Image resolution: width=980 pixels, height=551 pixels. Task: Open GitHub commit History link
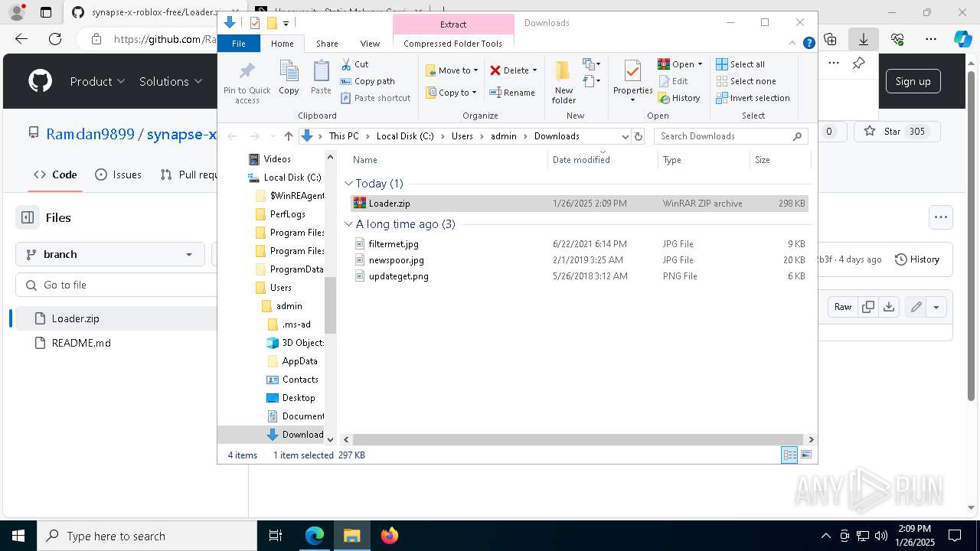(x=917, y=259)
